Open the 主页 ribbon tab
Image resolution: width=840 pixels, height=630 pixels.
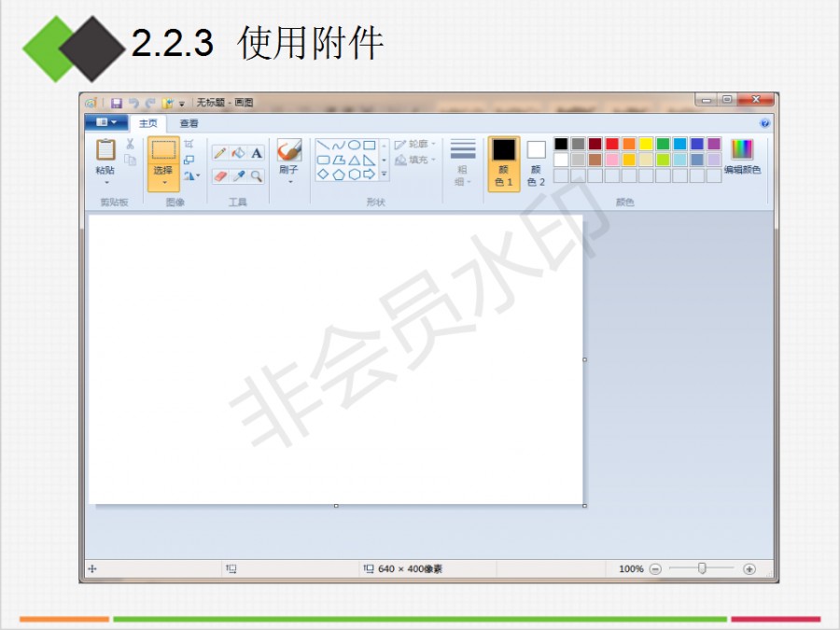(x=147, y=123)
